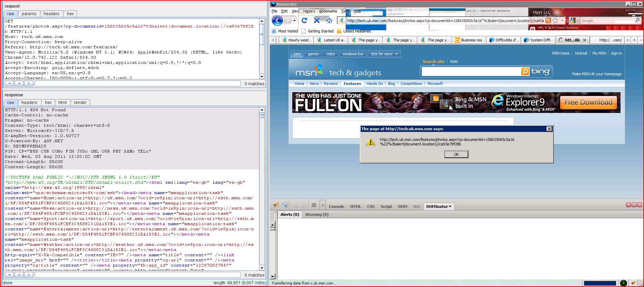644x287 pixels.
Task: Click previous match arrow in request search bar
Action: (19, 84)
